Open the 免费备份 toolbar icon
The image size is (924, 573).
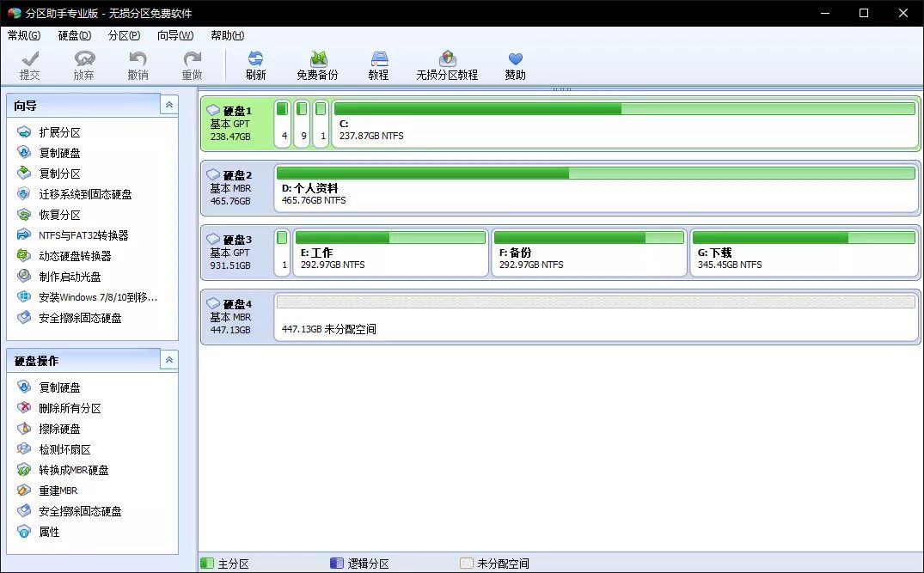tap(318, 64)
